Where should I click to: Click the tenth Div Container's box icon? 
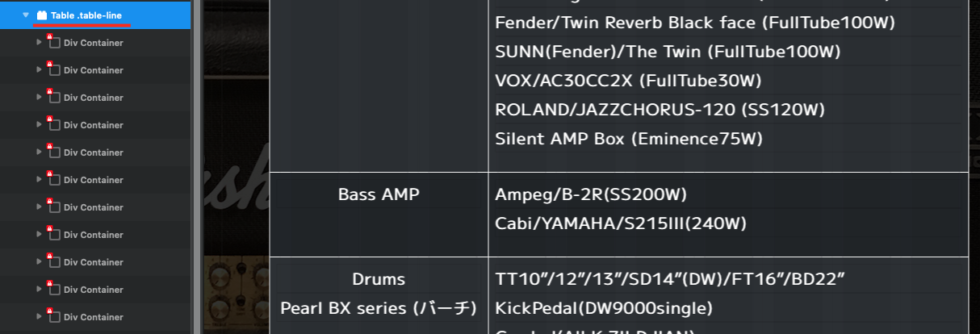[55, 290]
